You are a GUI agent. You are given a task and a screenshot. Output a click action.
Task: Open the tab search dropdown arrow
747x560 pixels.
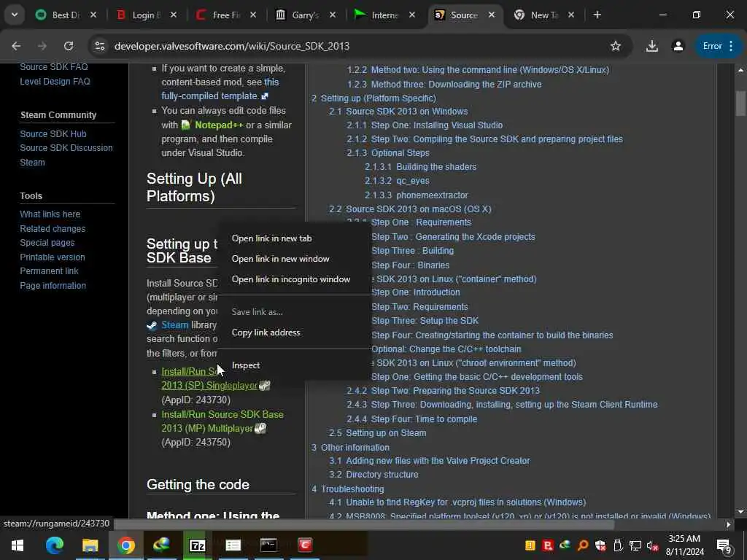tap(15, 15)
